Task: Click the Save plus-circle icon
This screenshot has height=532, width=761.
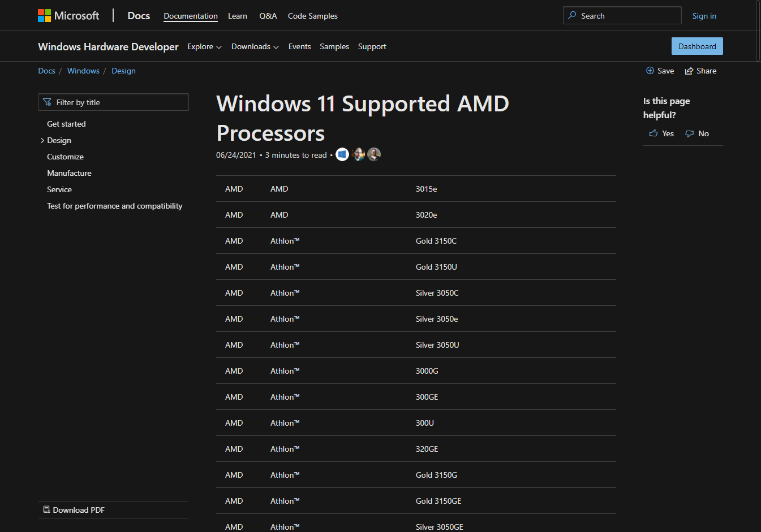Action: click(650, 71)
